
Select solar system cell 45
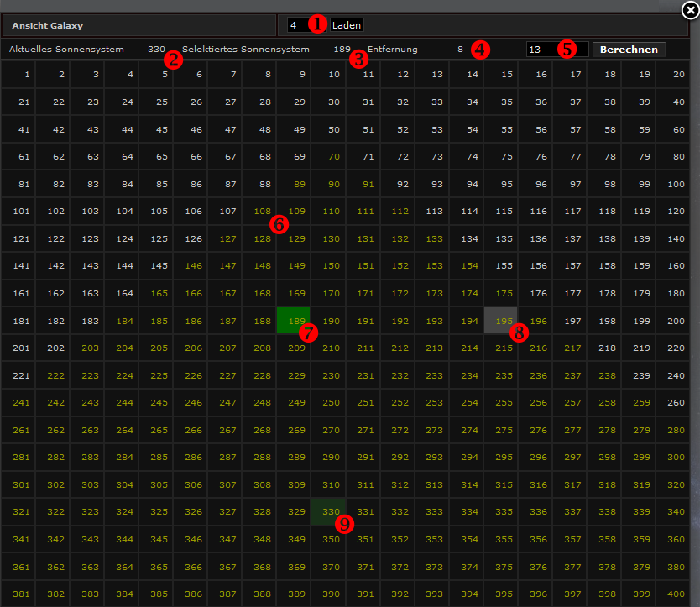pyautogui.click(x=156, y=129)
